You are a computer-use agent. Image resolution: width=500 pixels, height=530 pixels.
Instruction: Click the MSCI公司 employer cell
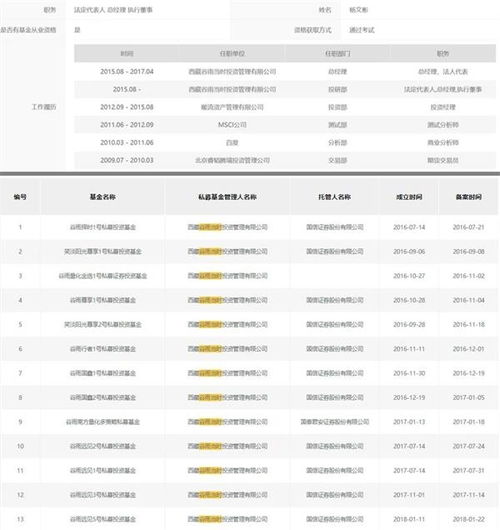click(232, 125)
